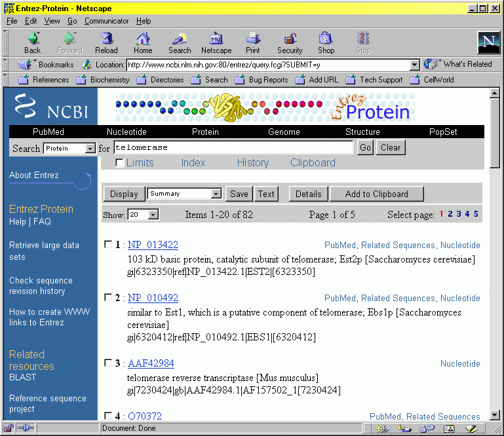Check the box for result 3 AAF42984
The width and height of the screenshot is (504, 436).
point(108,363)
